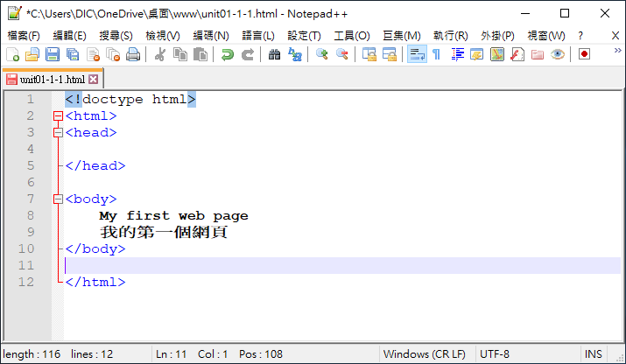626x364 pixels.
Task: Click the line 5 number in margin
Action: (30, 166)
